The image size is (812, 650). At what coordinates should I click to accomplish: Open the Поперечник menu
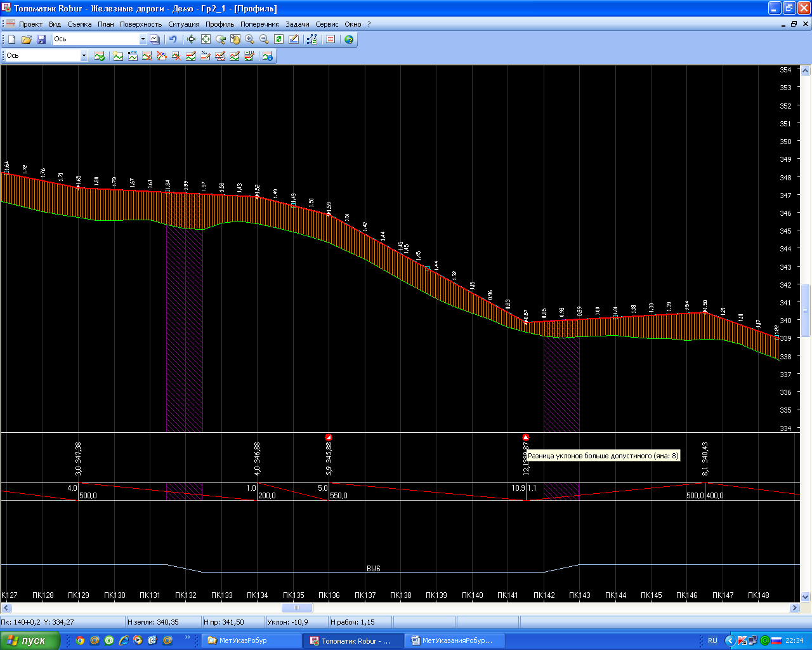point(259,24)
